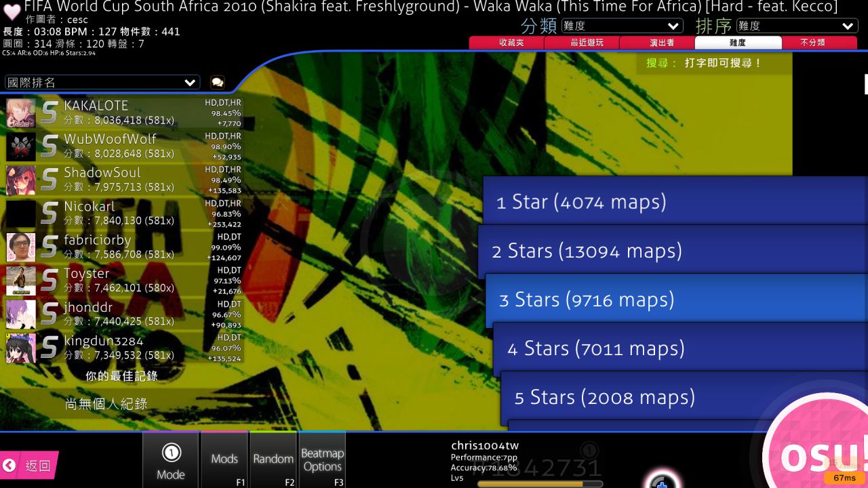
Task: Expand the 1 Star (4074 maps) group
Action: pyautogui.click(x=675, y=201)
